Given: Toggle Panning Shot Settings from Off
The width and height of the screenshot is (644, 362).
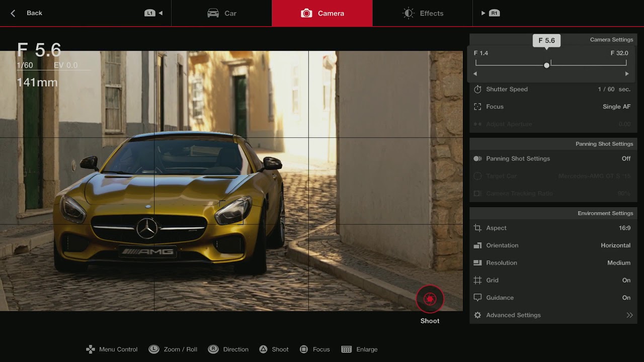Looking at the screenshot, I should (626, 158).
